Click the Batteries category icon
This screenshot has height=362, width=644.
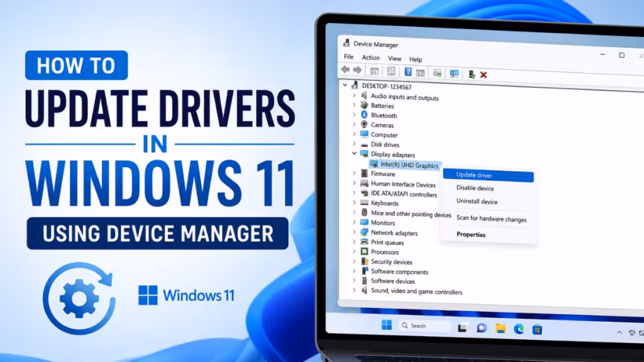[364, 105]
